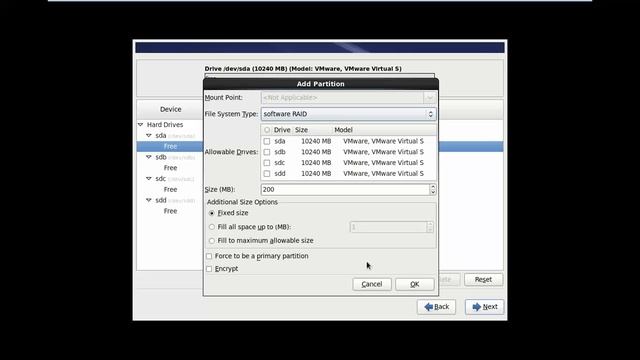
Task: Confirm the partition with OK
Action: click(x=415, y=284)
